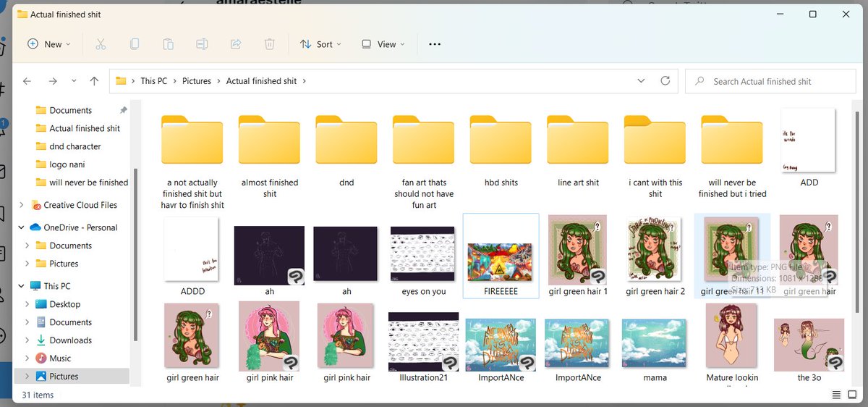Image resolution: width=868 pixels, height=407 pixels.
Task: Collapse the This PC tree node
Action: coord(22,286)
